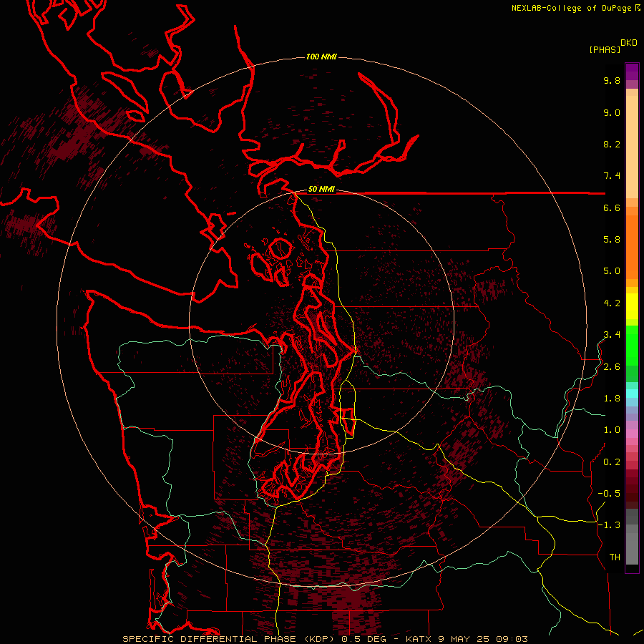Click the "SPECIFIC DIFFERENTIAL PHASE (KDP)" caption
This screenshot has width=644, height=644.
[228, 639]
